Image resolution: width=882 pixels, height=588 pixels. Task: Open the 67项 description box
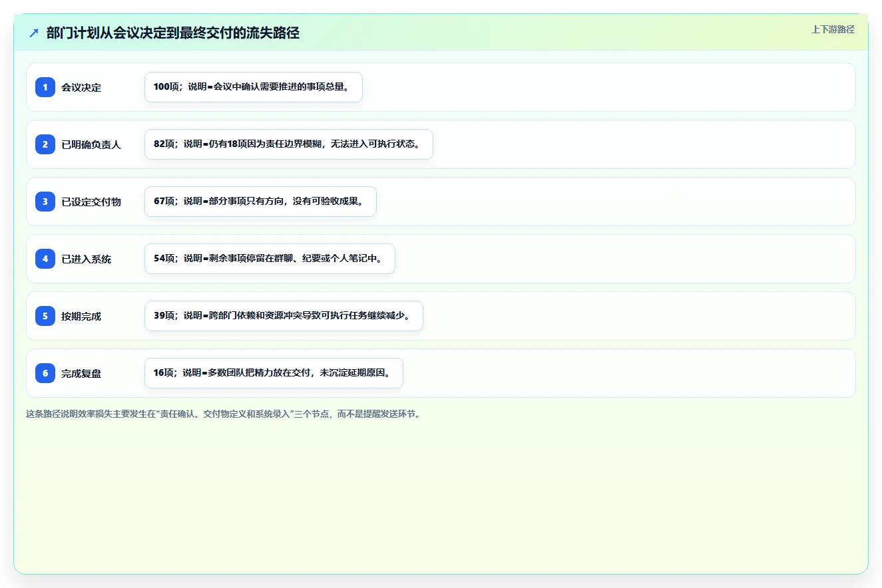pos(260,202)
